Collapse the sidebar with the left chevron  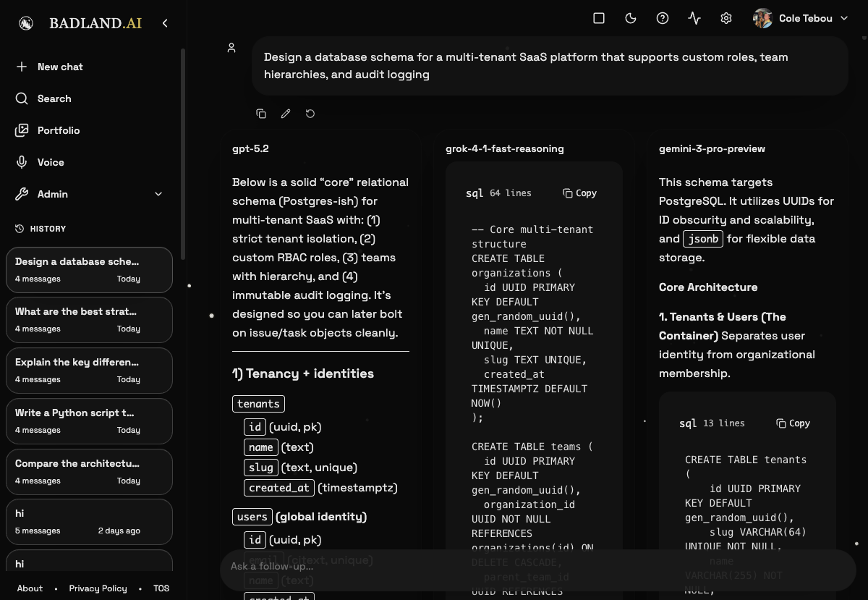(x=165, y=22)
